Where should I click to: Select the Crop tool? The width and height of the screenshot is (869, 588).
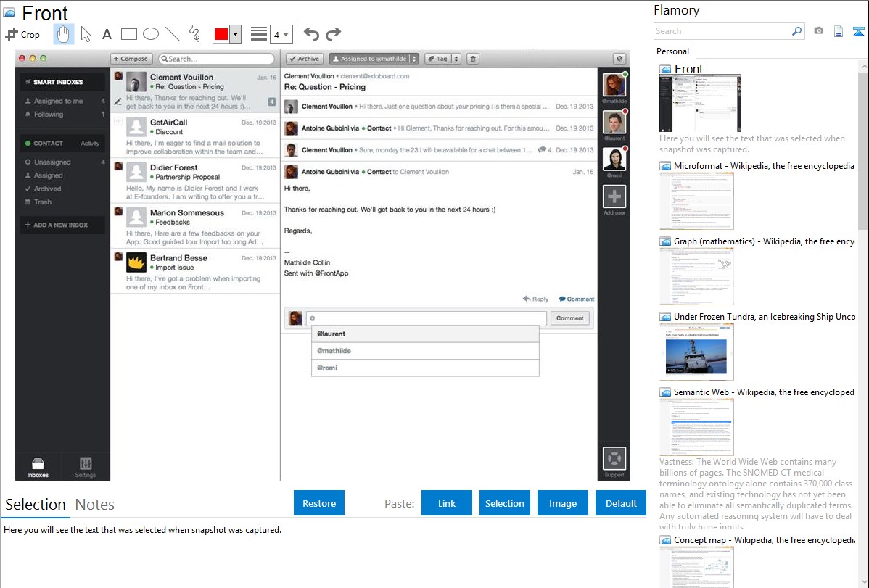pyautogui.click(x=22, y=34)
